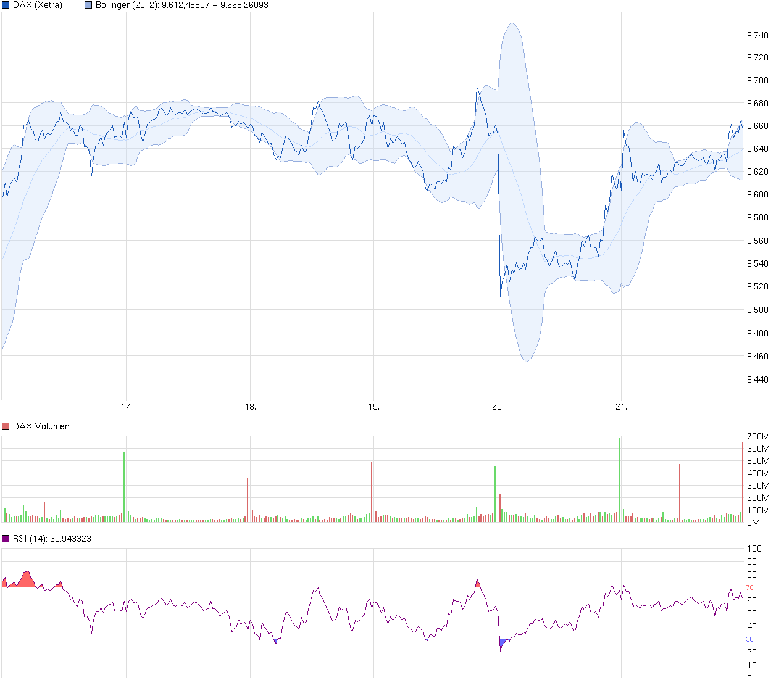
Task: Click the tall red volume bar at day 18 open
Action: pyautogui.click(x=248, y=500)
